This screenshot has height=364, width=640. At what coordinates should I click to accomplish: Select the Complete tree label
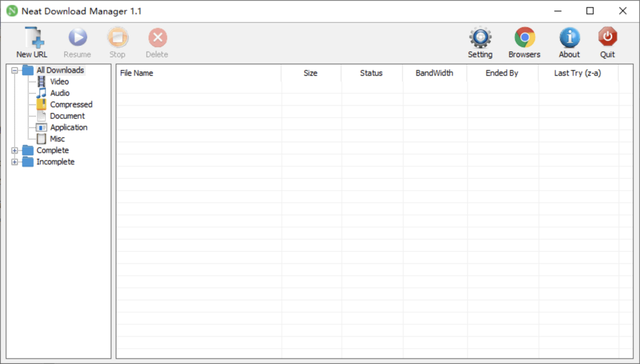click(x=53, y=150)
